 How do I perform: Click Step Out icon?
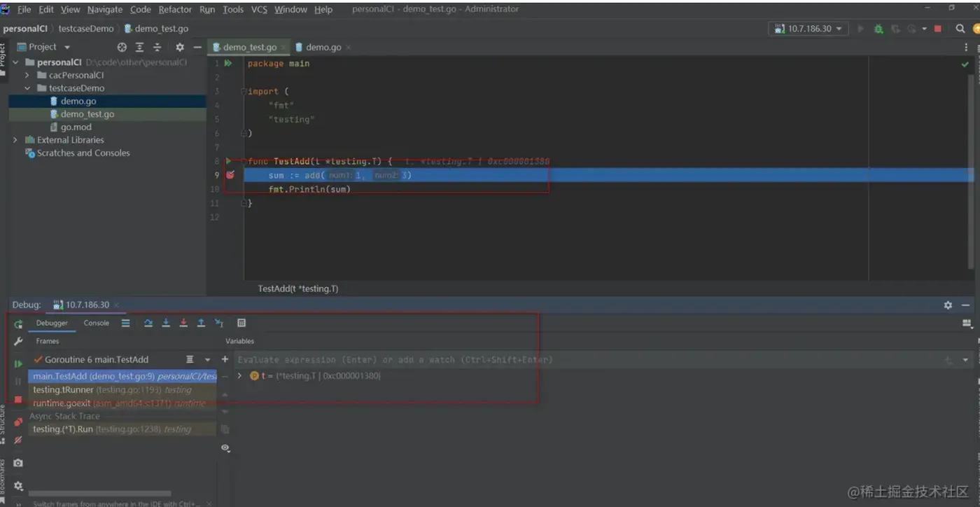click(201, 323)
